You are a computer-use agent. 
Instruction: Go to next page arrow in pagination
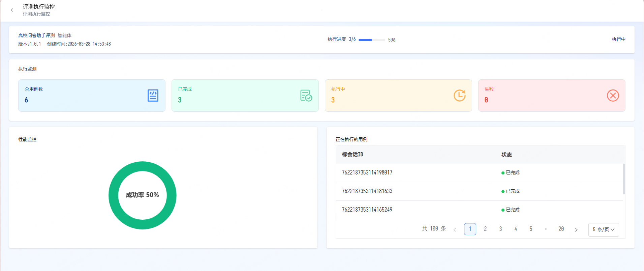(576, 229)
